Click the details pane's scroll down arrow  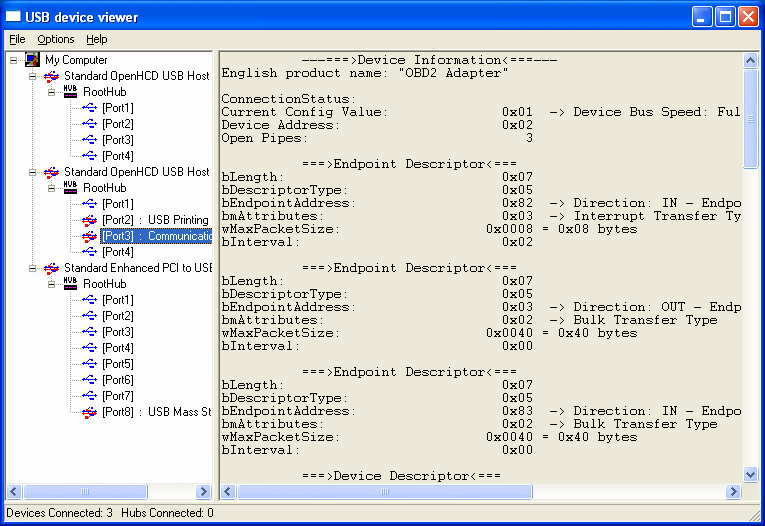(x=750, y=474)
